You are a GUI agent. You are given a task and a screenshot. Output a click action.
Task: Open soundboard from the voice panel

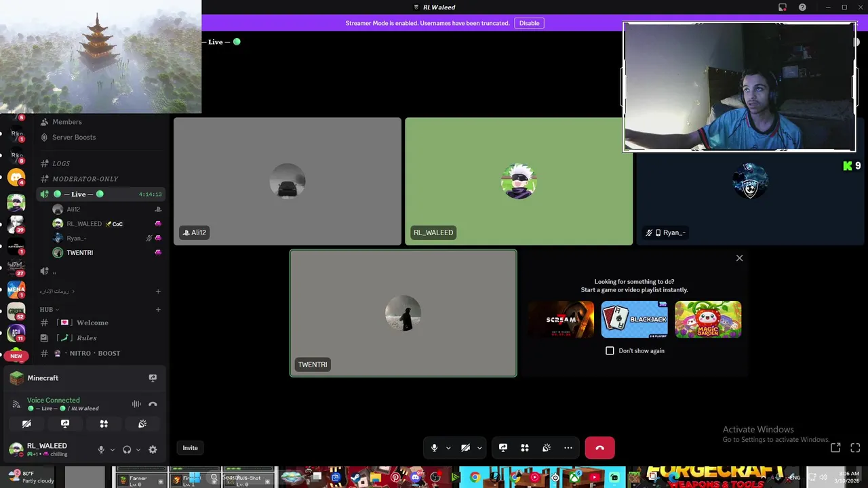tap(142, 424)
